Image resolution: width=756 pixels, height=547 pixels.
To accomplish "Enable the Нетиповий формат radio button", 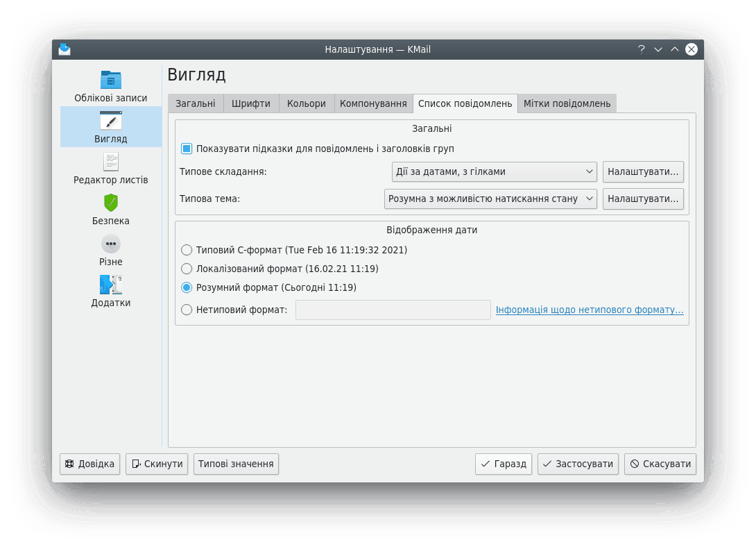I will click(x=187, y=310).
